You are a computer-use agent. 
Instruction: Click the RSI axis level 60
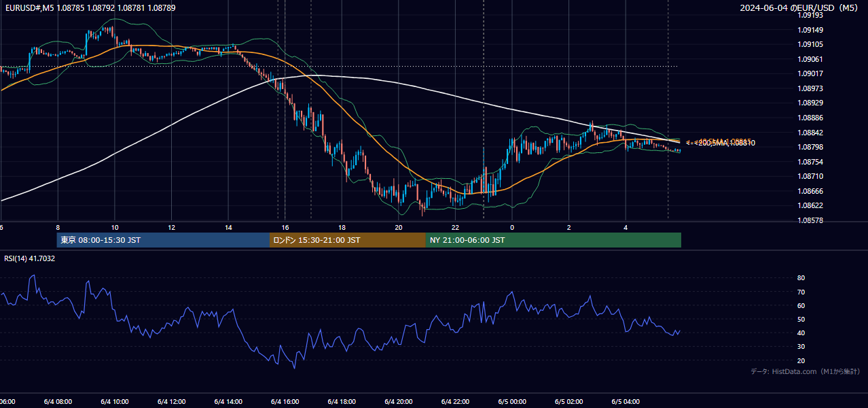click(x=801, y=305)
